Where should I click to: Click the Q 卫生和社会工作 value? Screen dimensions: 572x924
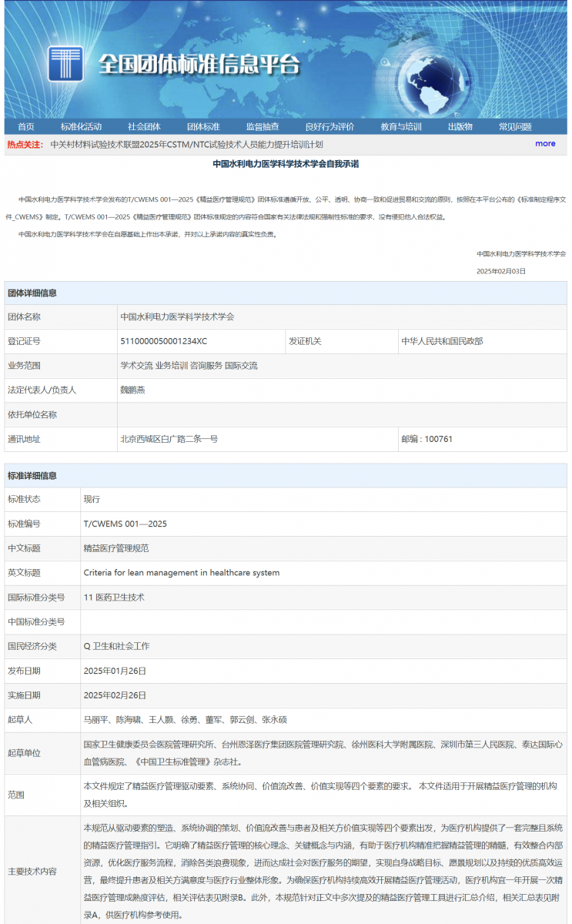pyautogui.click(x=116, y=646)
